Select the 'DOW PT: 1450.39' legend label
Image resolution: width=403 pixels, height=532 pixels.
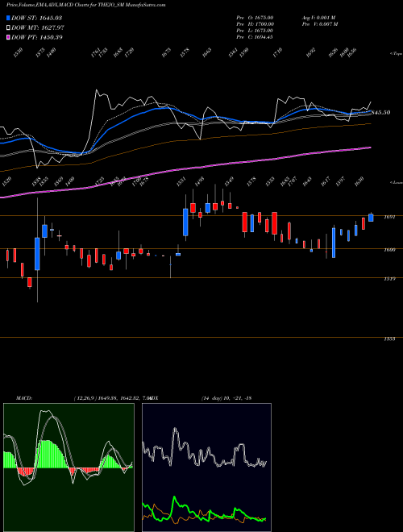(x=36, y=37)
